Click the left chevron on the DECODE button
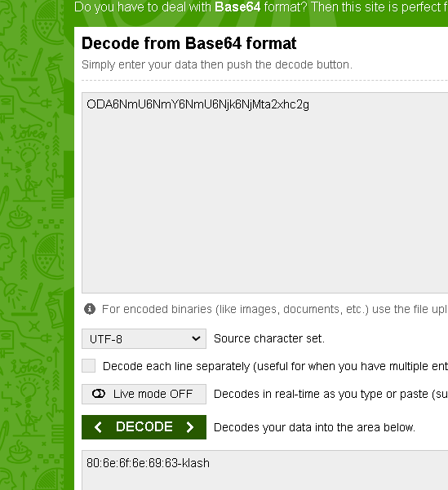This screenshot has width=448, height=490. (x=98, y=427)
